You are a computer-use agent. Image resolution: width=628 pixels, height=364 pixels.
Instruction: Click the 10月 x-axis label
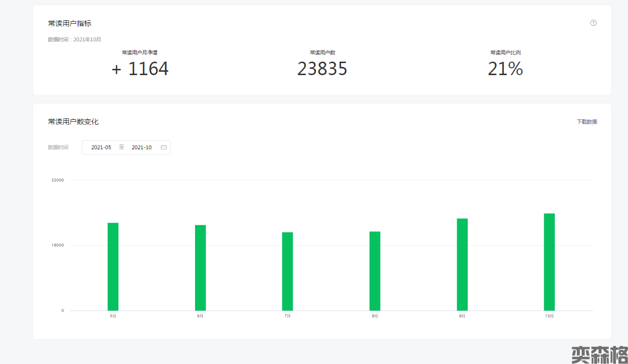pos(549,316)
